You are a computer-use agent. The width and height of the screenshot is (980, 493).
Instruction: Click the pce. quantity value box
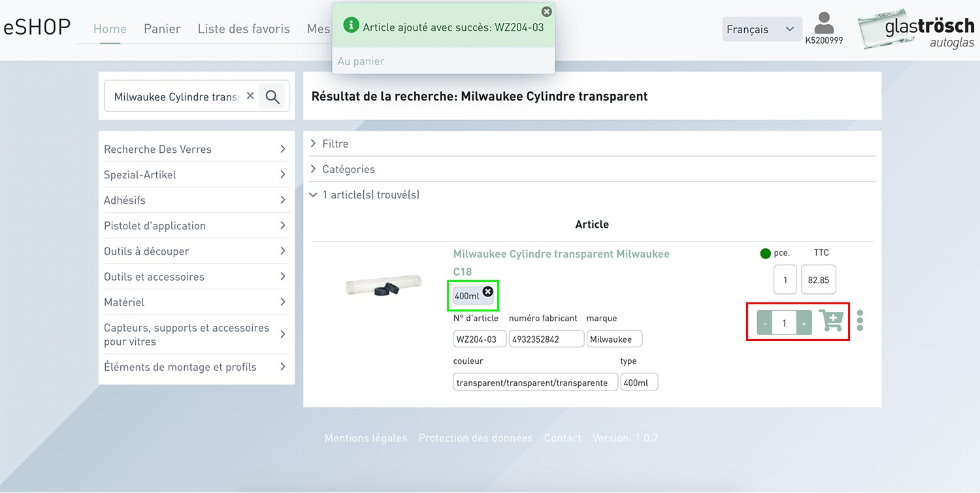pos(785,279)
